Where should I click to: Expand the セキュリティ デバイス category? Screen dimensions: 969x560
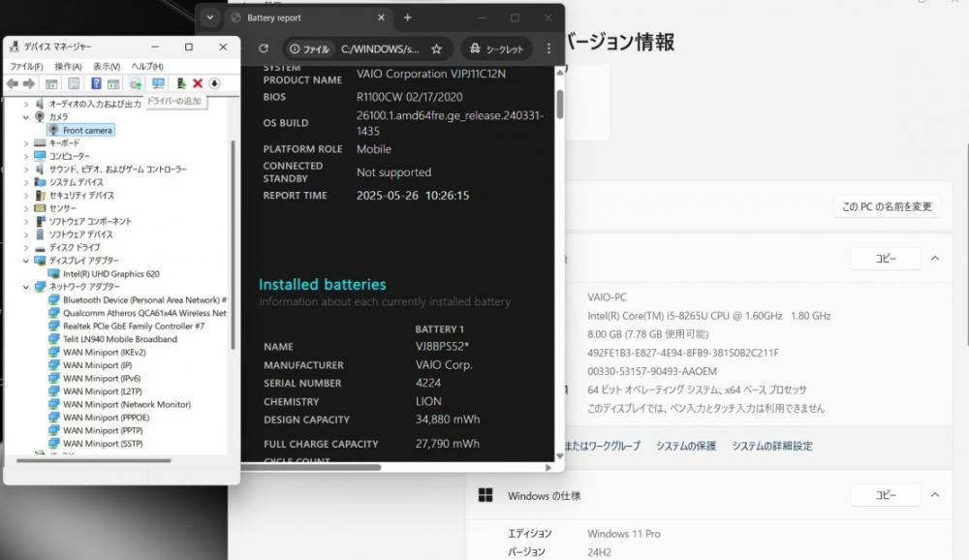point(26,196)
